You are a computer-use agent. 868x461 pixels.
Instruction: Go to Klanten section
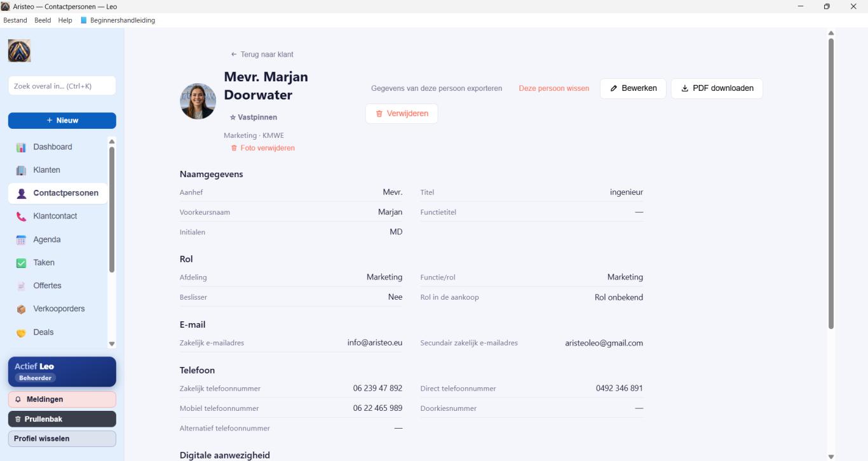click(58, 170)
